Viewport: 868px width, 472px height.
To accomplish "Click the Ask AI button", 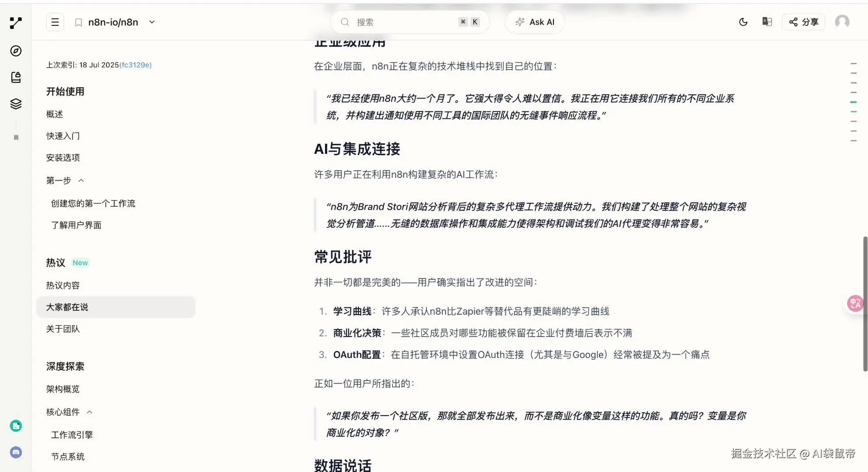I will pos(534,22).
